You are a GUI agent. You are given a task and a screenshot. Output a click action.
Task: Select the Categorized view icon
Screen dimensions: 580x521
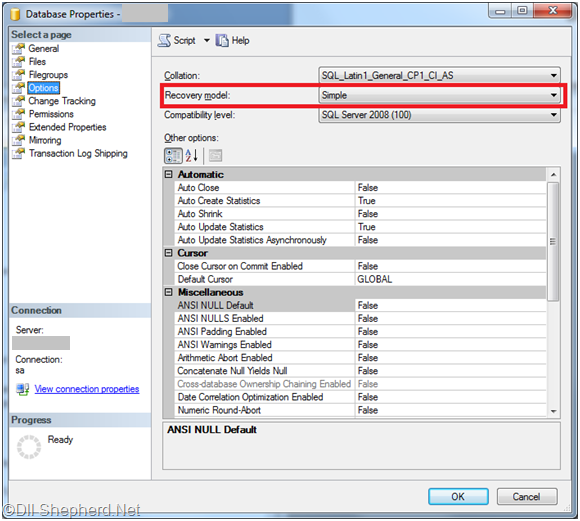pyautogui.click(x=173, y=156)
